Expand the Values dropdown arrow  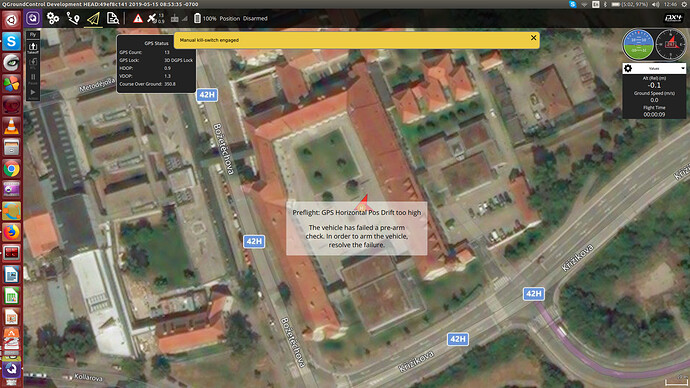tap(683, 69)
